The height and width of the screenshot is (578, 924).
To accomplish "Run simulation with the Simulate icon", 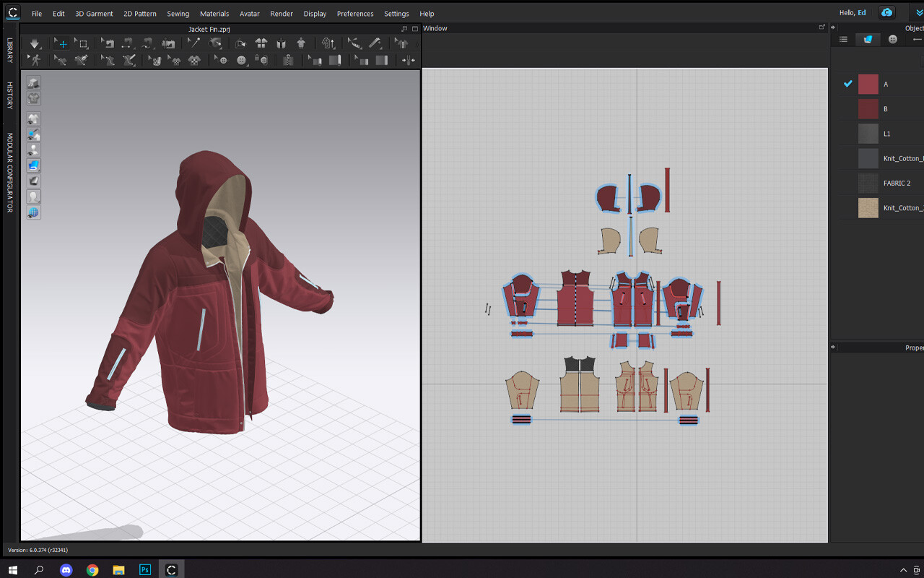I will coord(35,43).
